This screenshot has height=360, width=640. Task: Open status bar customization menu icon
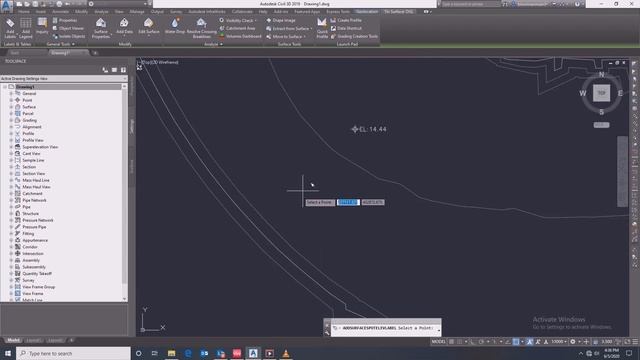pos(635,342)
